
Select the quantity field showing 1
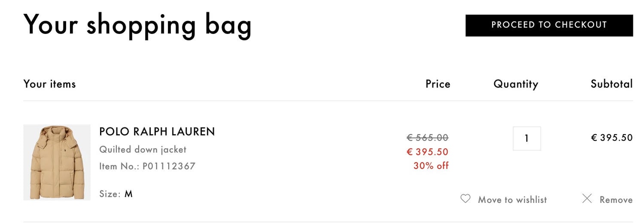[x=527, y=138]
